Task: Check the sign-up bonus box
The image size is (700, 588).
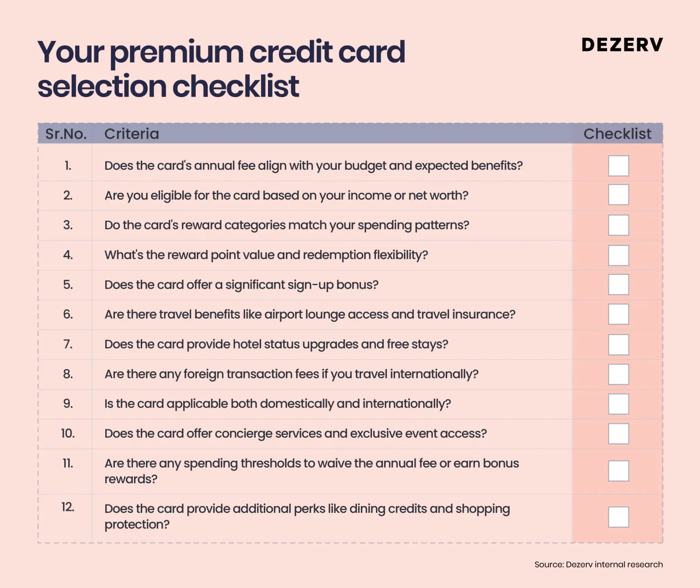Action: (x=618, y=284)
